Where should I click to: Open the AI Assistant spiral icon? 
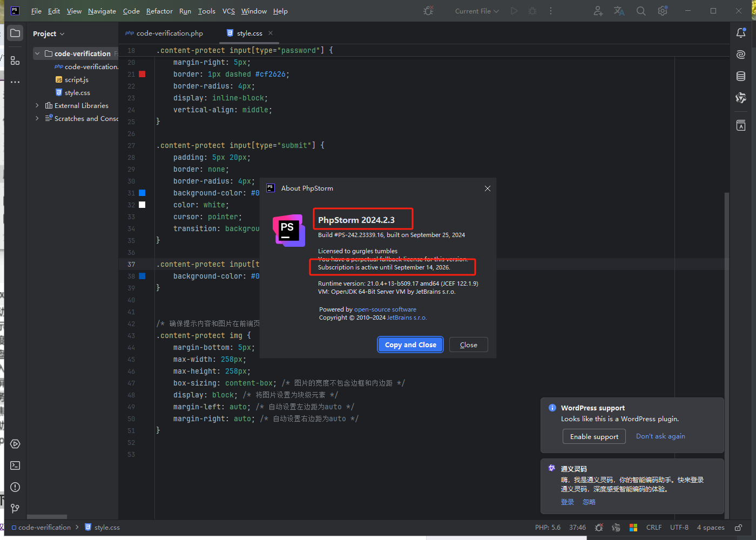click(741, 55)
